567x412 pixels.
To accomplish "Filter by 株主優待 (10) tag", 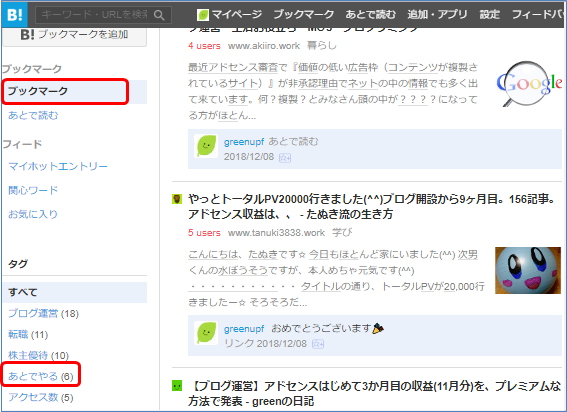I will pyautogui.click(x=38, y=356).
